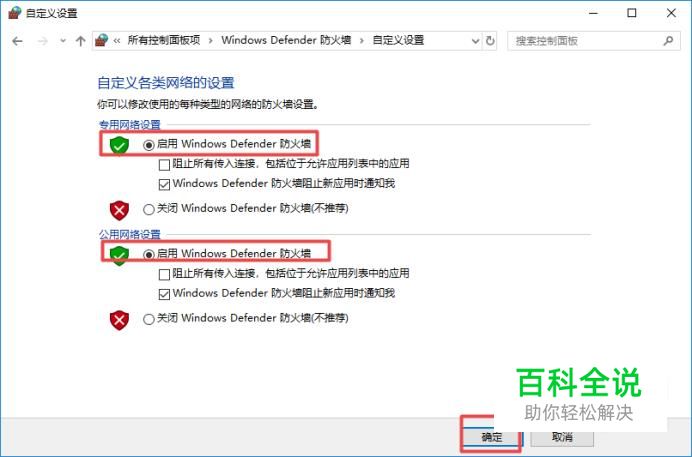Screen dimensions: 692x457
Task: Click green shield icon in 公用网络设置
Action: 119,255
